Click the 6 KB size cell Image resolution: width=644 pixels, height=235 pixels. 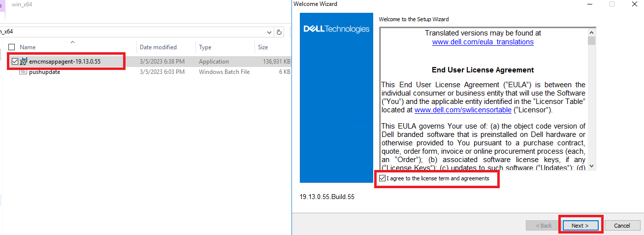click(x=285, y=72)
